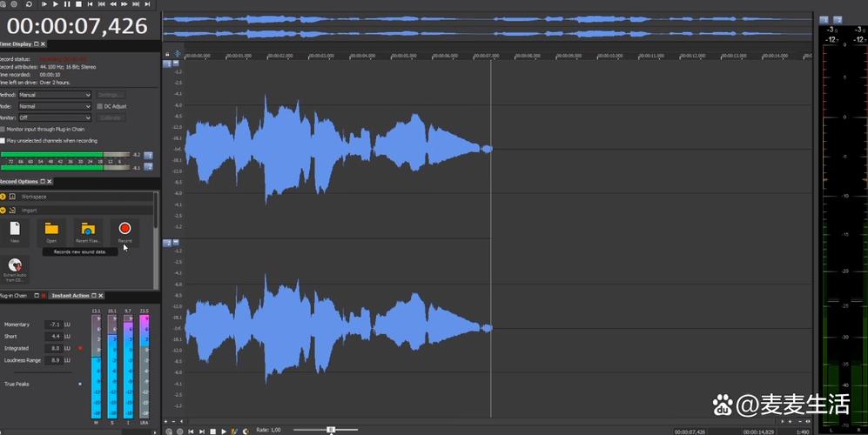This screenshot has width=868, height=435.
Task: Select the Record Options panel tab
Action: pyautogui.click(x=19, y=182)
